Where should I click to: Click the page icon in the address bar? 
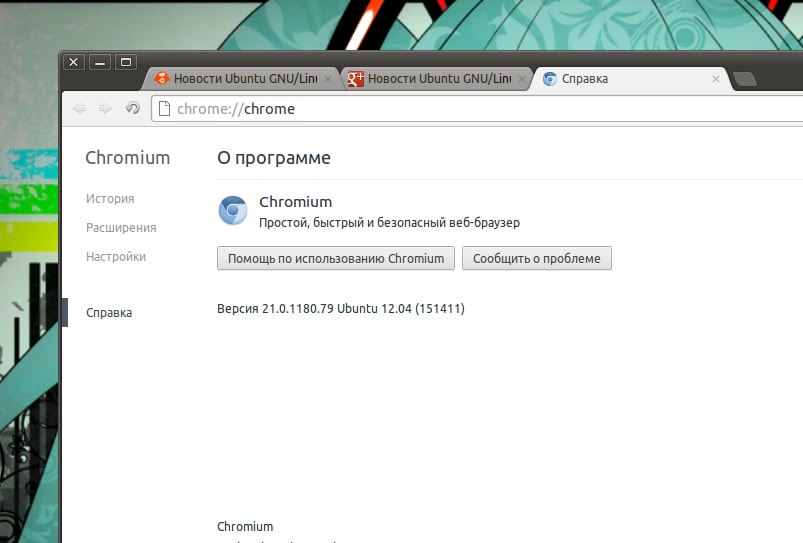tap(164, 109)
